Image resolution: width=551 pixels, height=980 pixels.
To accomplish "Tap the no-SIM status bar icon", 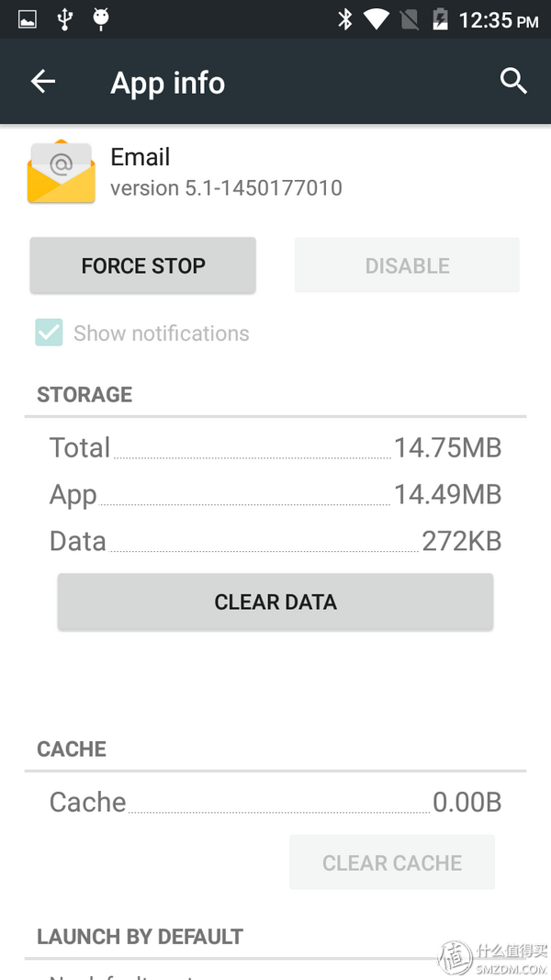I will [x=409, y=19].
